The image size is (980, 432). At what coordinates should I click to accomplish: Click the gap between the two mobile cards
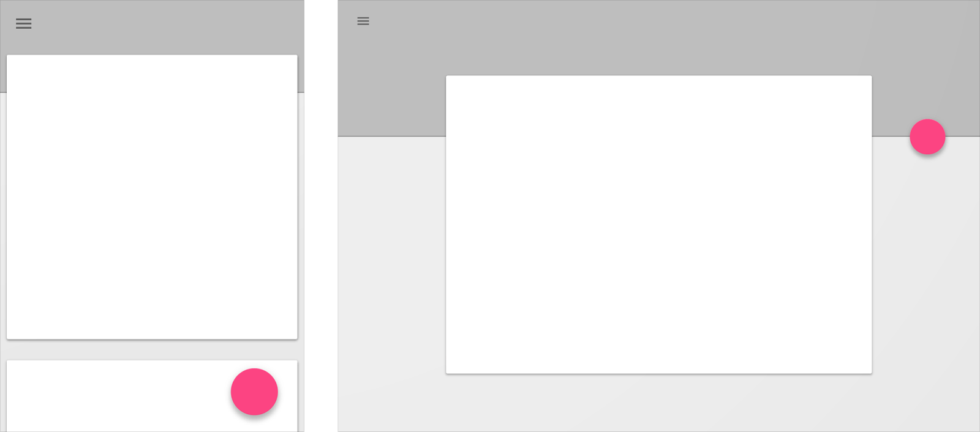click(x=152, y=350)
